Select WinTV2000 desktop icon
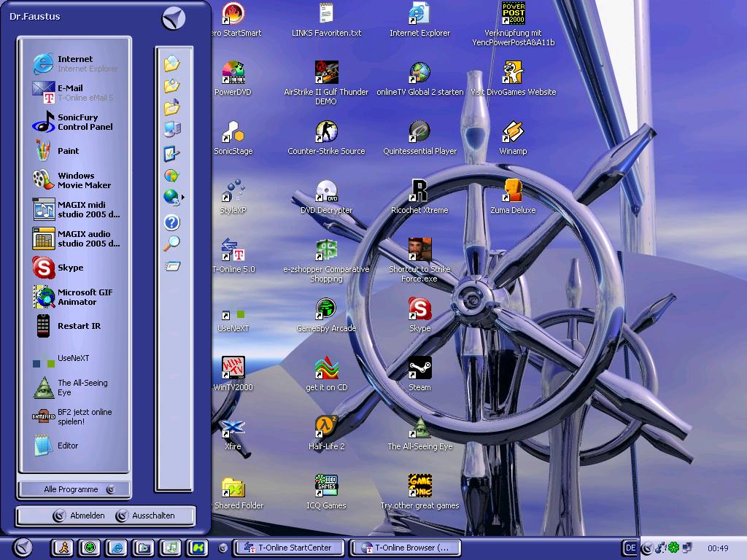 [233, 374]
